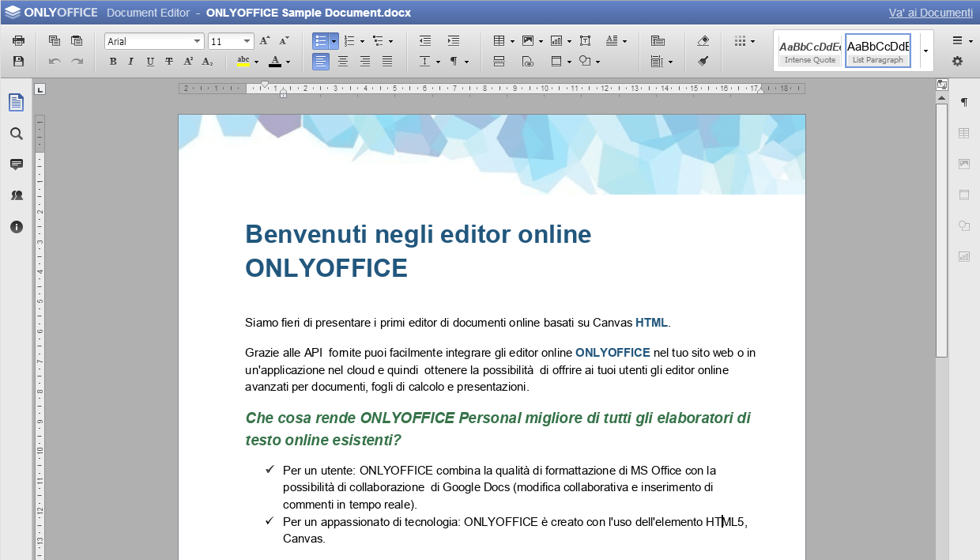Align text left
The image size is (980, 560).
click(321, 61)
